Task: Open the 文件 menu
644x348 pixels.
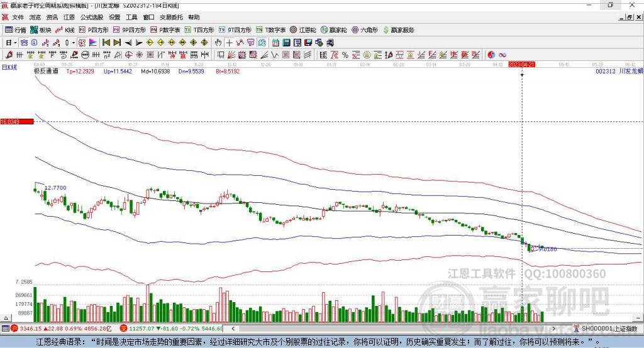Action: pos(18,17)
